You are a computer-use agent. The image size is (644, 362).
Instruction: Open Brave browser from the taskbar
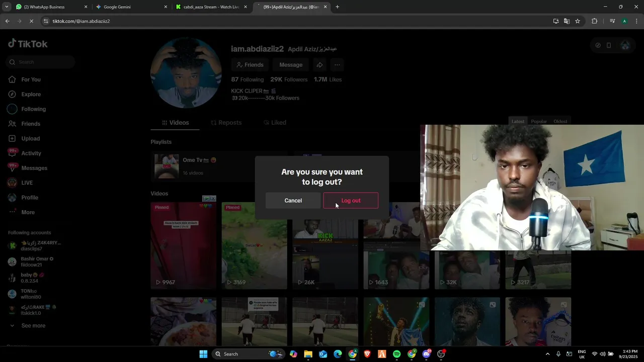[367, 354]
